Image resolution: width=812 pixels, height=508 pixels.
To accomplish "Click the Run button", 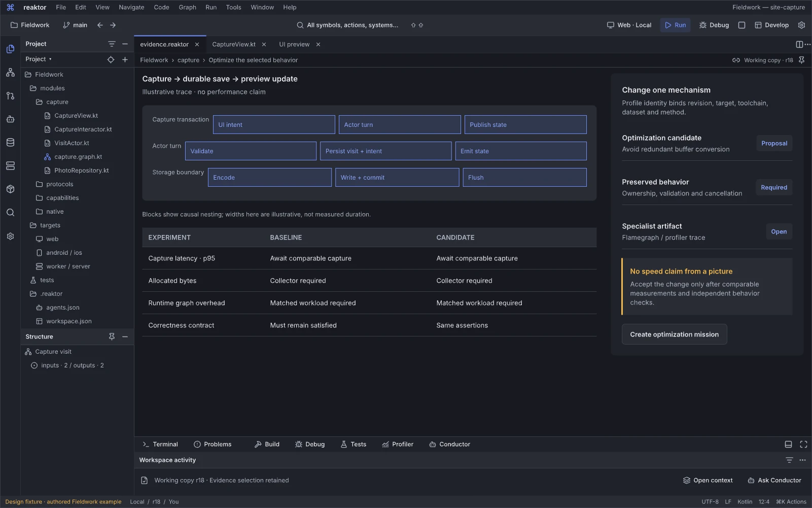I will tap(675, 25).
